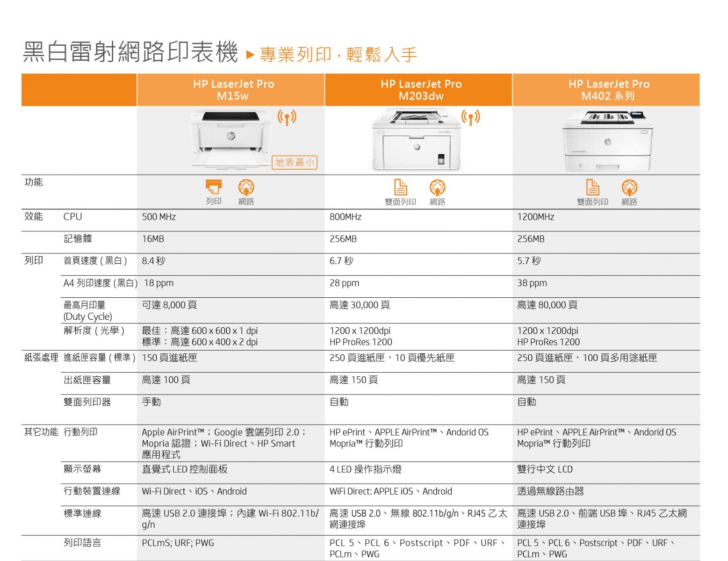728x561 pixels.
Task: Click the 18 ppm value
Action: pos(159,283)
